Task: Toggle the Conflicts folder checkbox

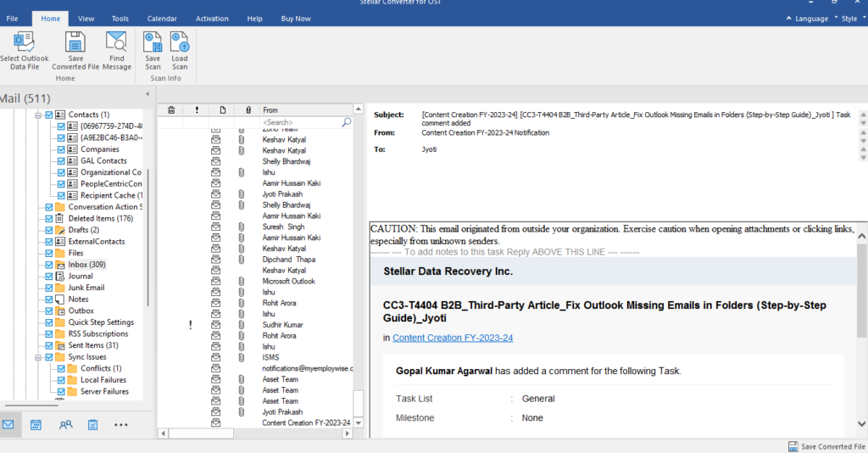Action: (61, 368)
